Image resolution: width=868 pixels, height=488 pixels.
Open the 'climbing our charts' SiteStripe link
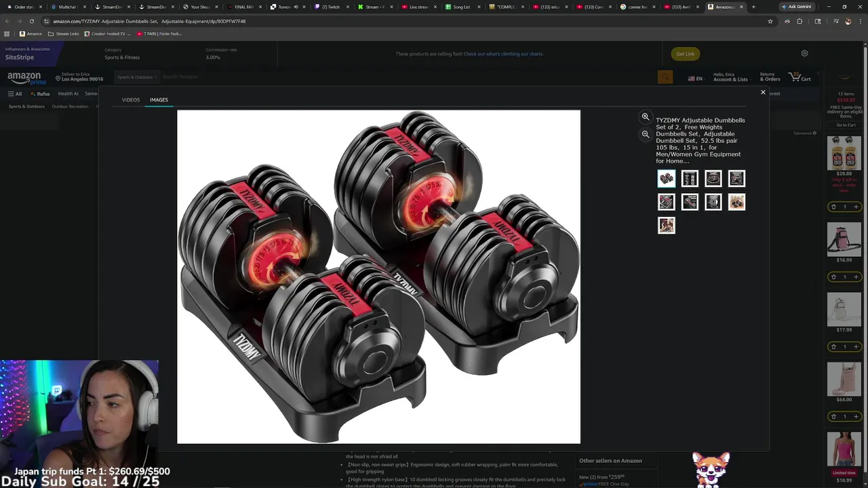tap(503, 54)
